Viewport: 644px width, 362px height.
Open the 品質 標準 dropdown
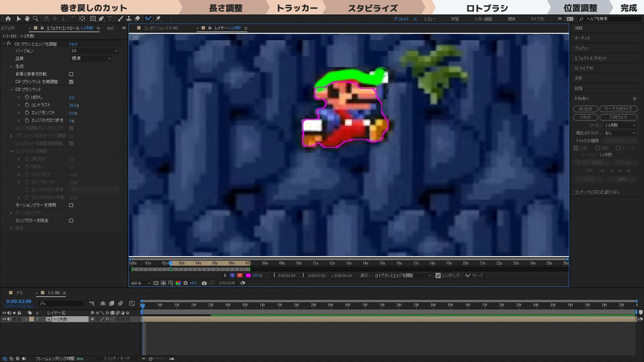point(91,59)
